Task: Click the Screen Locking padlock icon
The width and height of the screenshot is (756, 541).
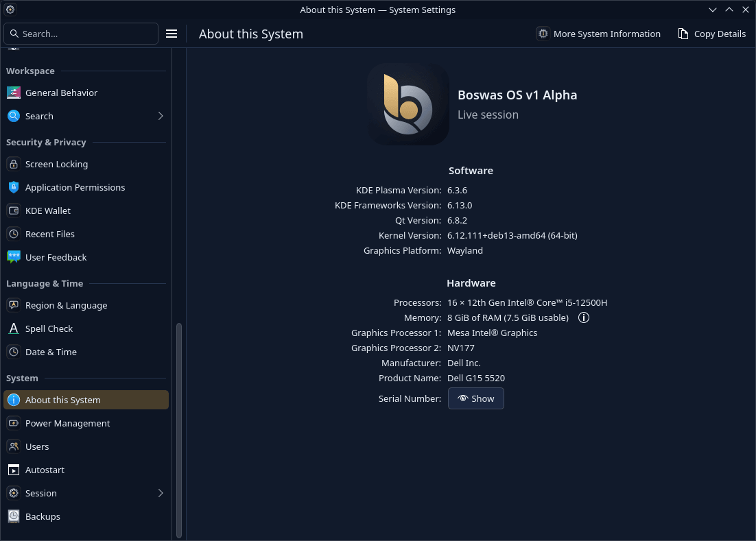Action: (14, 164)
